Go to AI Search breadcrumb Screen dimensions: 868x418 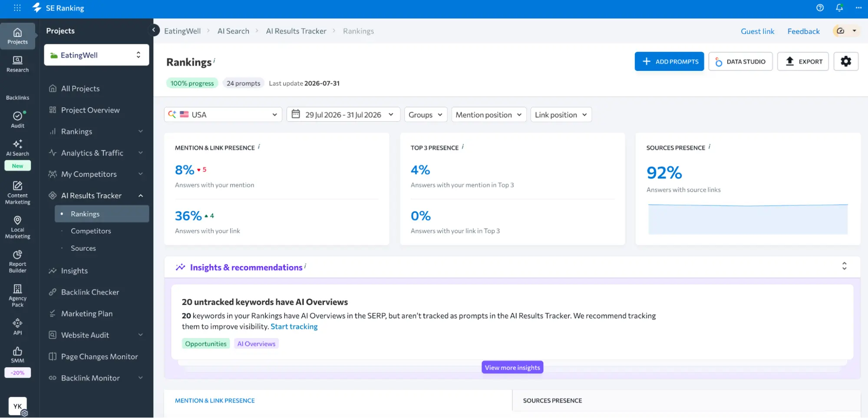click(233, 31)
